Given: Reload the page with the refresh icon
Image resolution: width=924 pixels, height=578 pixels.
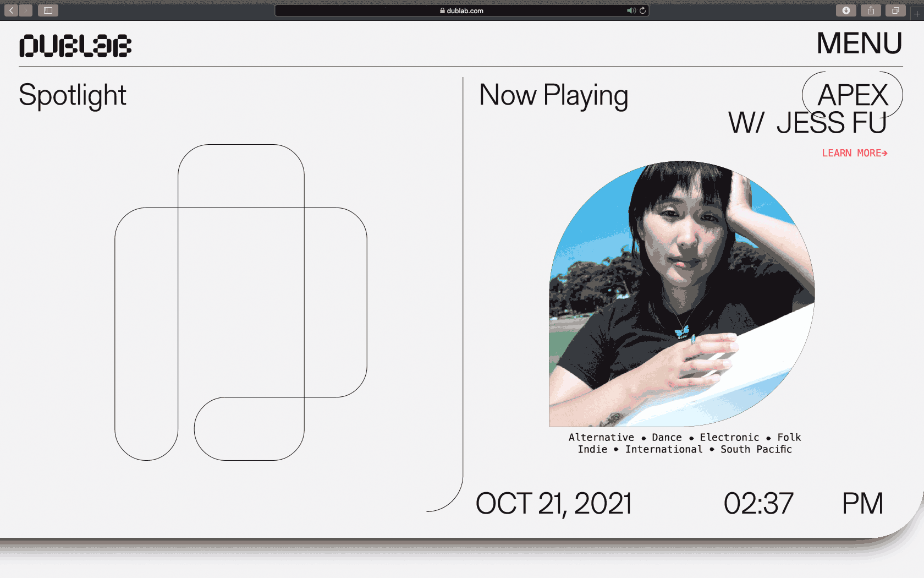Looking at the screenshot, I should [x=642, y=10].
